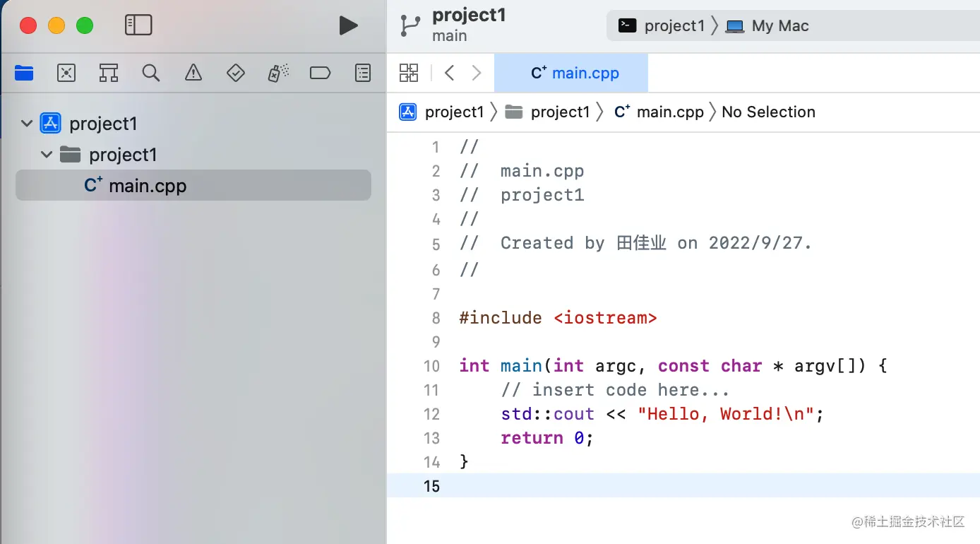Viewport: 980px width, 544px height.
Task: Open the Issue navigator warning triangle
Action: tap(193, 72)
